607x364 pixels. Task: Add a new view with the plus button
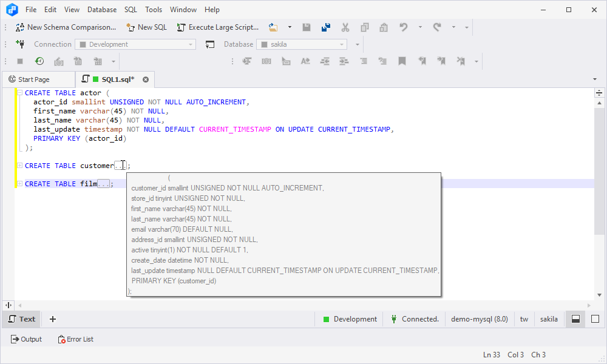[53, 319]
